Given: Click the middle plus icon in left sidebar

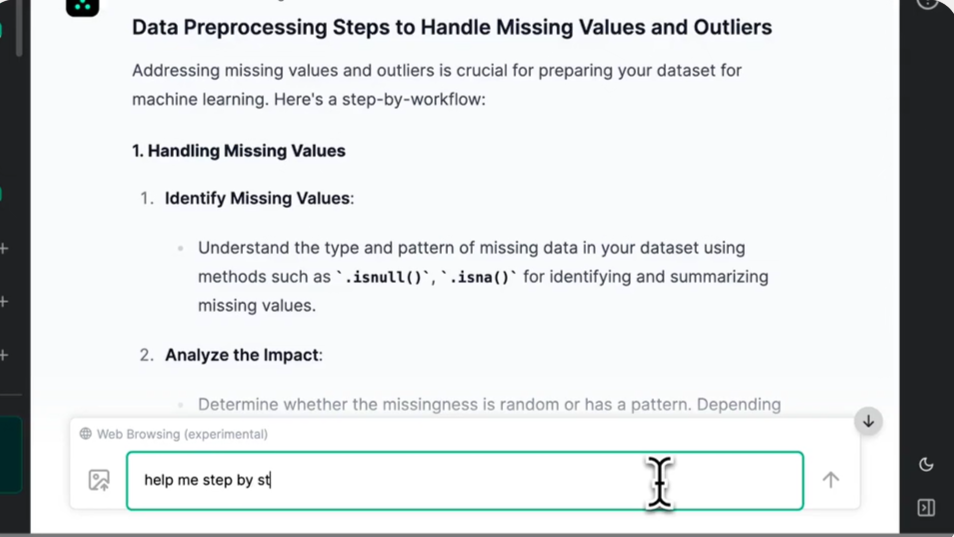Looking at the screenshot, I should point(4,302).
